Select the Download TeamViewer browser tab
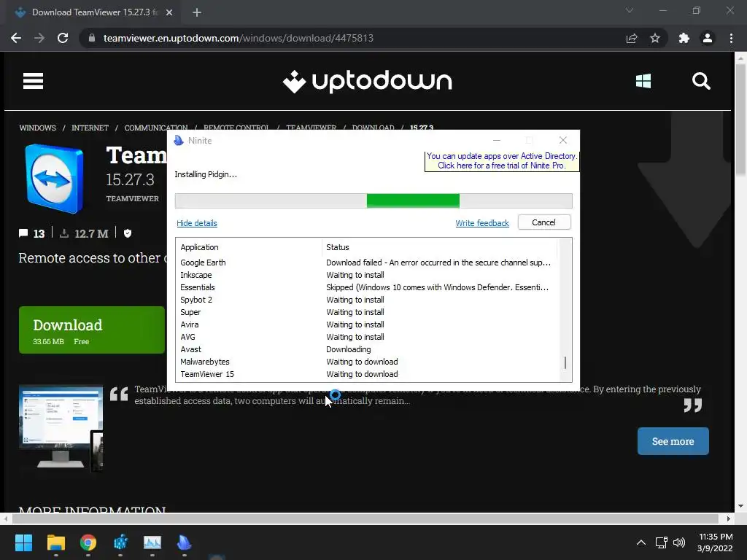This screenshot has width=747, height=560. point(93,12)
